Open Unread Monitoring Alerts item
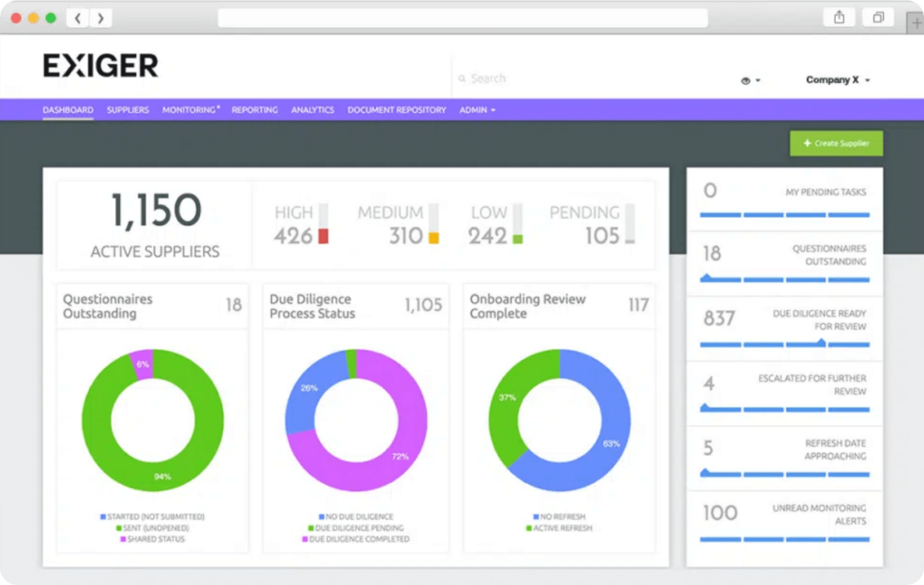 point(784,523)
